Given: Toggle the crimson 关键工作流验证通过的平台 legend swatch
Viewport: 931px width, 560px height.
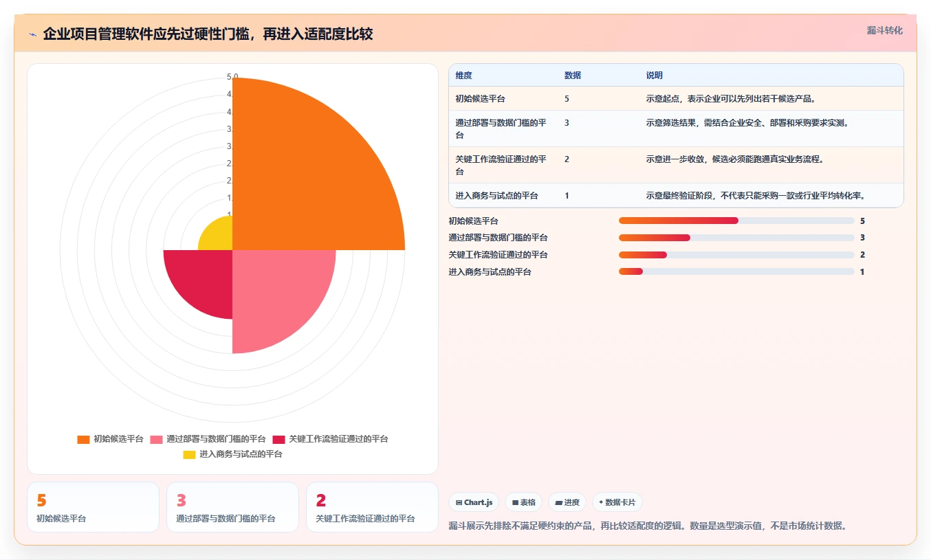Looking at the screenshot, I should coord(278,439).
